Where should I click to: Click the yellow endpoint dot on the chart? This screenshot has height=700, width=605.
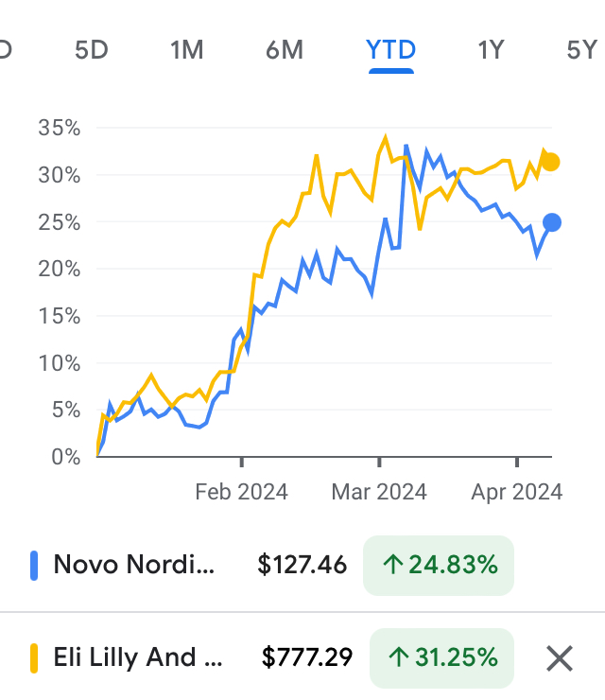(x=550, y=162)
